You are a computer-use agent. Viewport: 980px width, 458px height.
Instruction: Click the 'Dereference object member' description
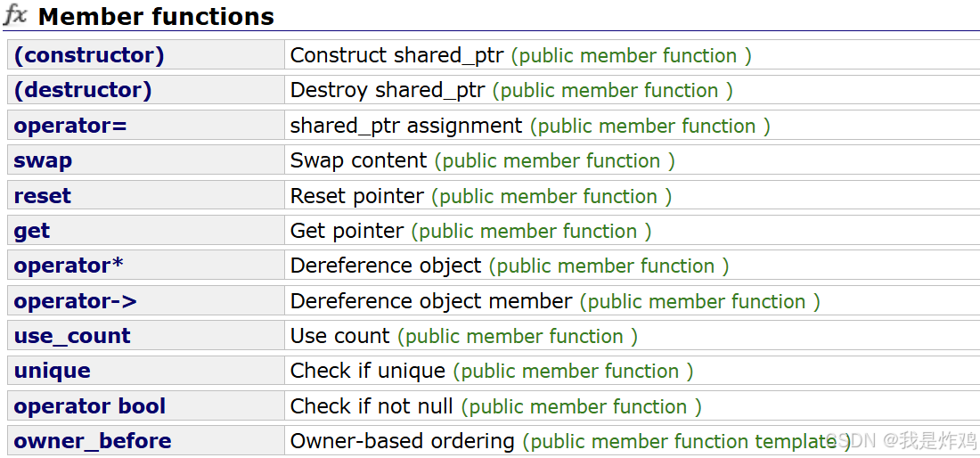pyautogui.click(x=430, y=301)
